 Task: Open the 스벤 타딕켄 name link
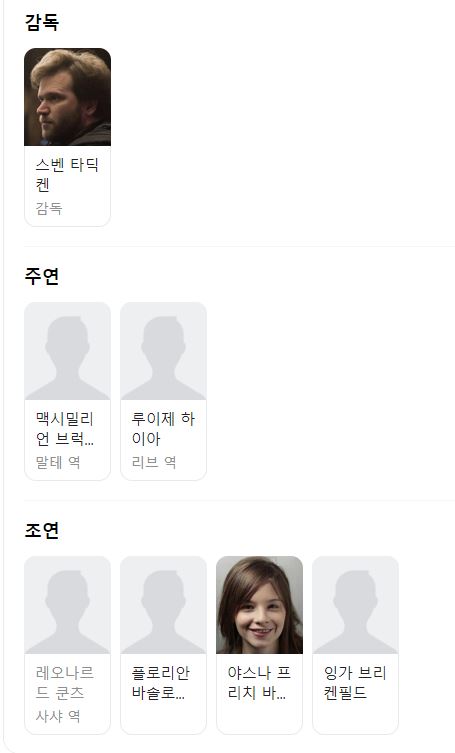67,175
